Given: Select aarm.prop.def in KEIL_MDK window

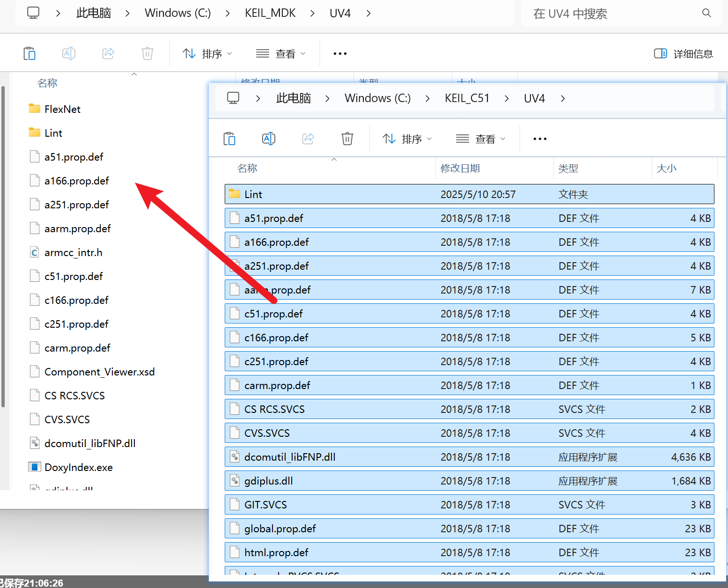Looking at the screenshot, I should pos(78,228).
